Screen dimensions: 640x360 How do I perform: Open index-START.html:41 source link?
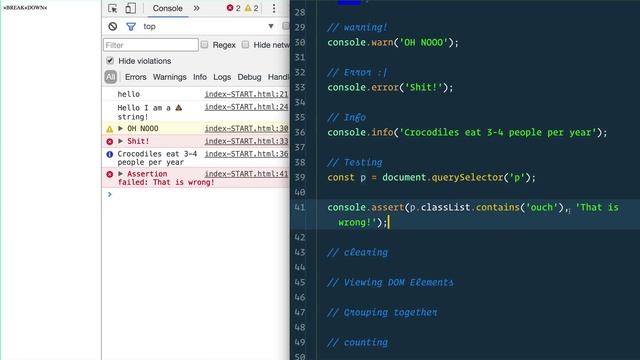coord(246,174)
